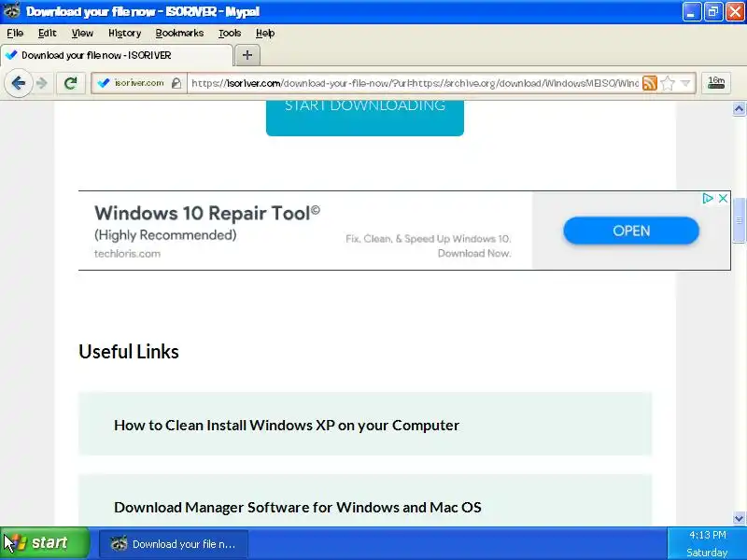Click the Mypal raccoon icon in title bar

[11, 11]
